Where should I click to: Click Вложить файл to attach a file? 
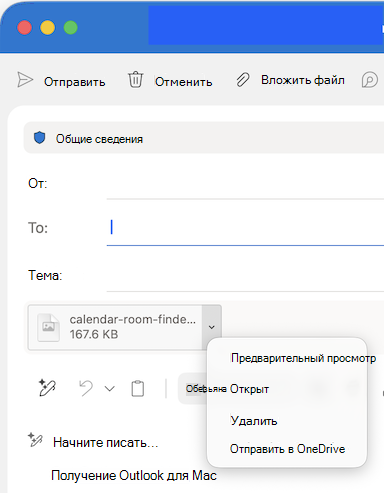point(303,80)
